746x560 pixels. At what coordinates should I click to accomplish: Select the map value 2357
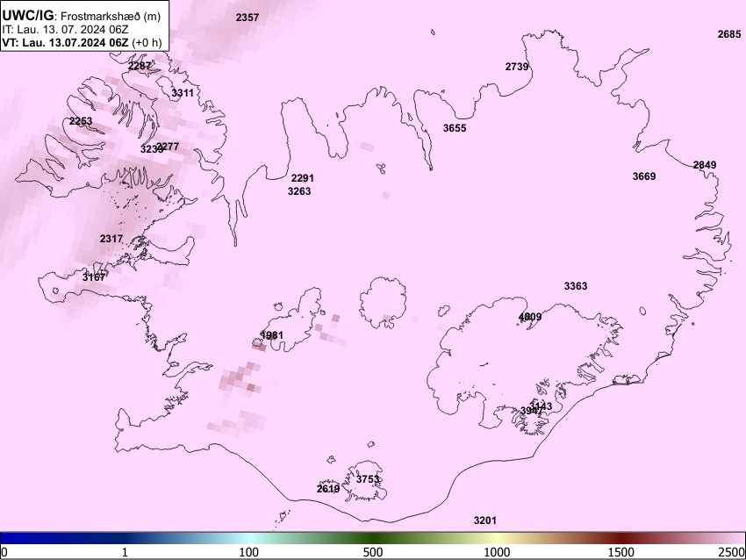247,18
